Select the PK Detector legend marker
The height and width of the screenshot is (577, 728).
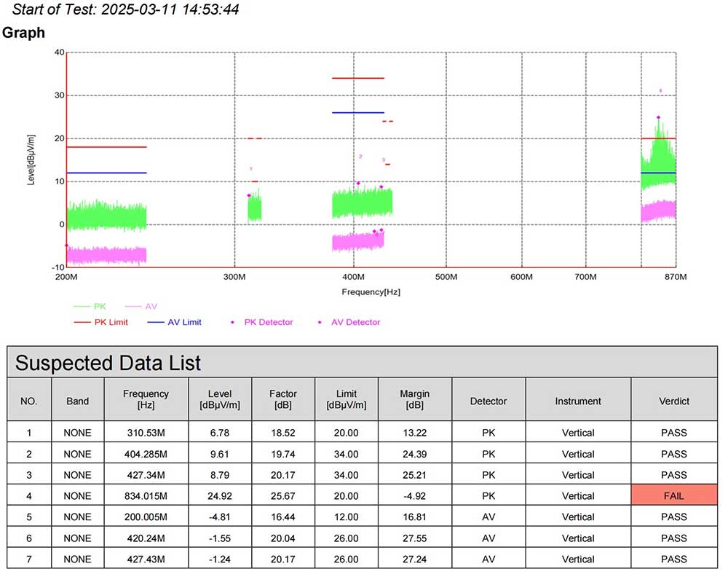232,322
